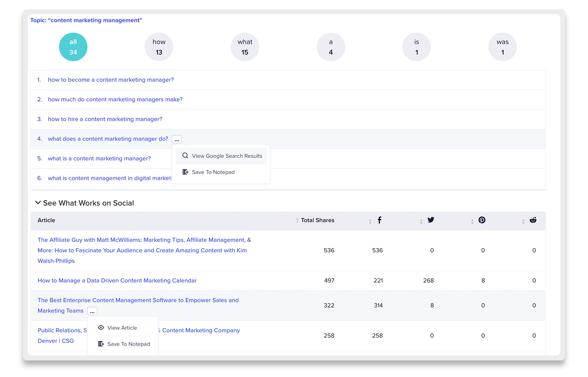Screen dimensions: 588x377
Task: Click the Total Shares column label
Action: click(x=318, y=220)
